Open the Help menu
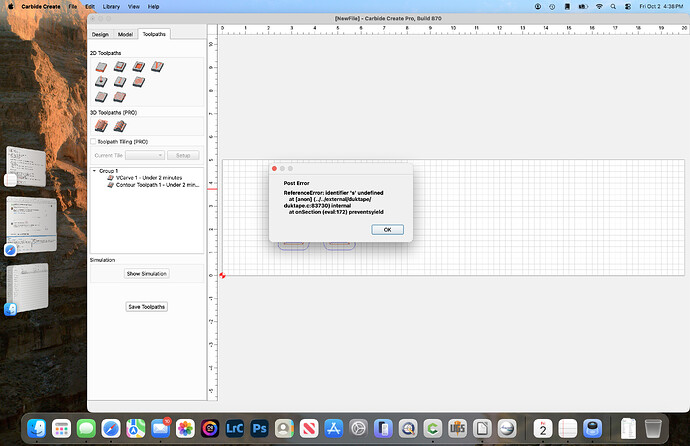This screenshot has height=446, width=690. [x=154, y=7]
